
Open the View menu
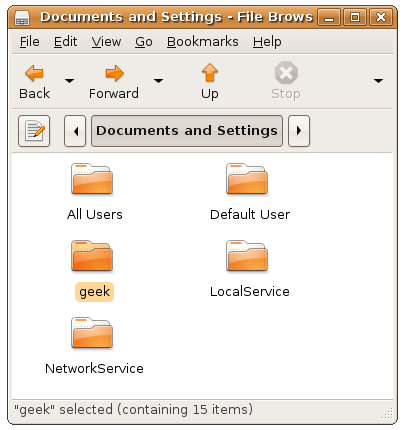[x=106, y=42]
